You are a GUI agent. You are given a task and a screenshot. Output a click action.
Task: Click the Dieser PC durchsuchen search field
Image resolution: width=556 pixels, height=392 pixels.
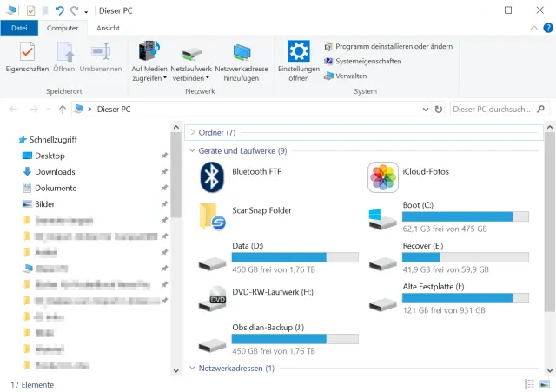[x=491, y=110]
